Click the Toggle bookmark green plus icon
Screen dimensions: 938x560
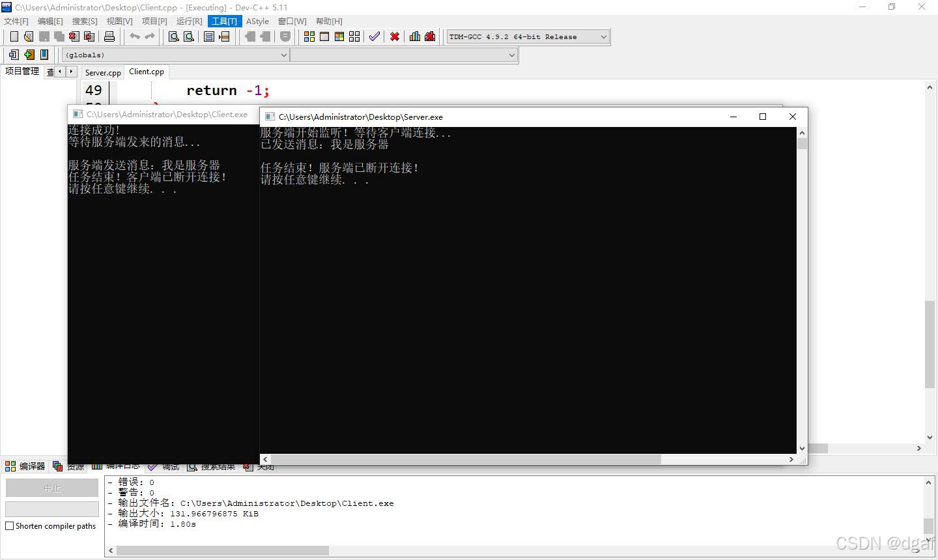click(29, 55)
